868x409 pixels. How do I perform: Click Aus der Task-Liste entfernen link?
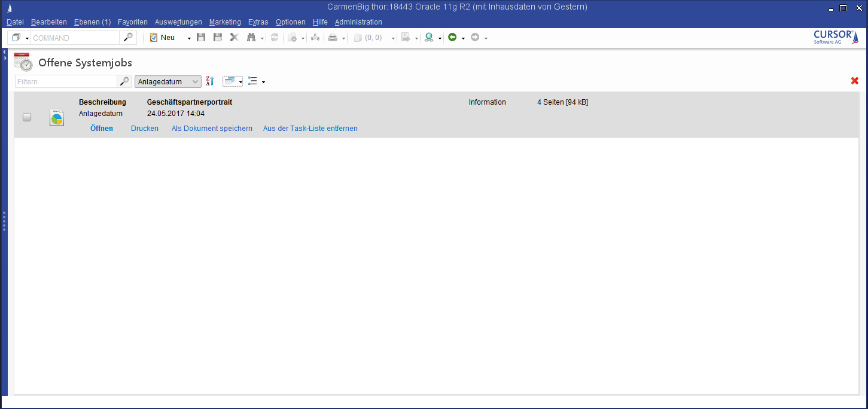click(310, 129)
